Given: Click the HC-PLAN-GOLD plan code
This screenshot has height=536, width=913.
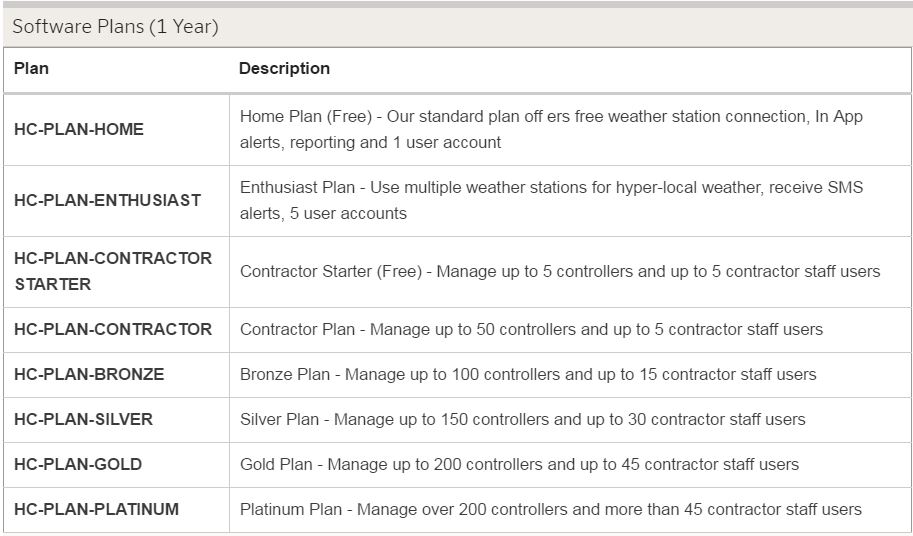Looking at the screenshot, I should [78, 464].
